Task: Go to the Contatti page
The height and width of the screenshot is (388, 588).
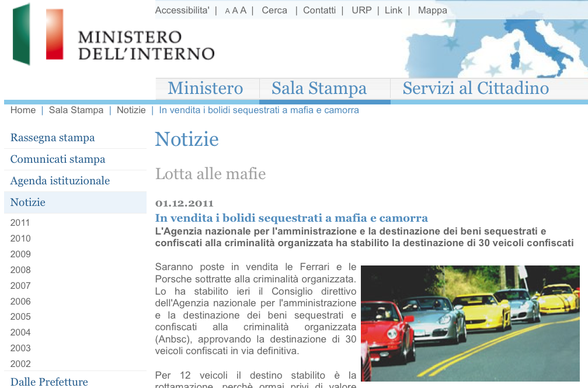Action: click(x=319, y=10)
